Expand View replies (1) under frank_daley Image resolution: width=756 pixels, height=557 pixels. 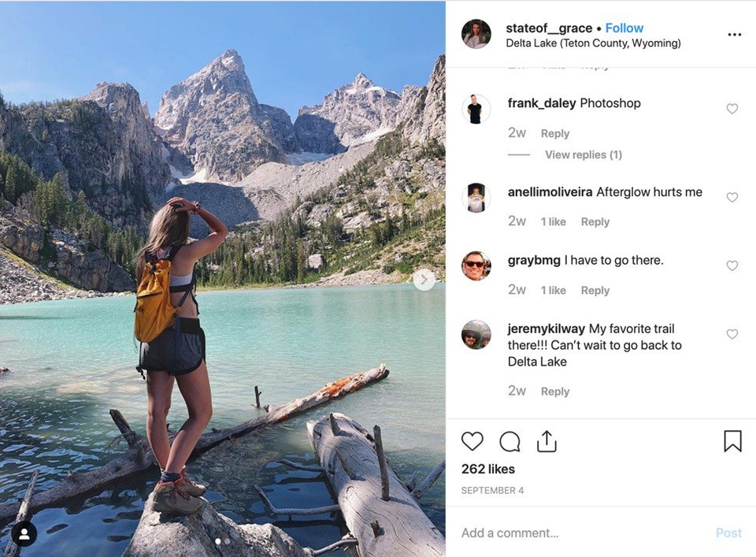coord(583,155)
